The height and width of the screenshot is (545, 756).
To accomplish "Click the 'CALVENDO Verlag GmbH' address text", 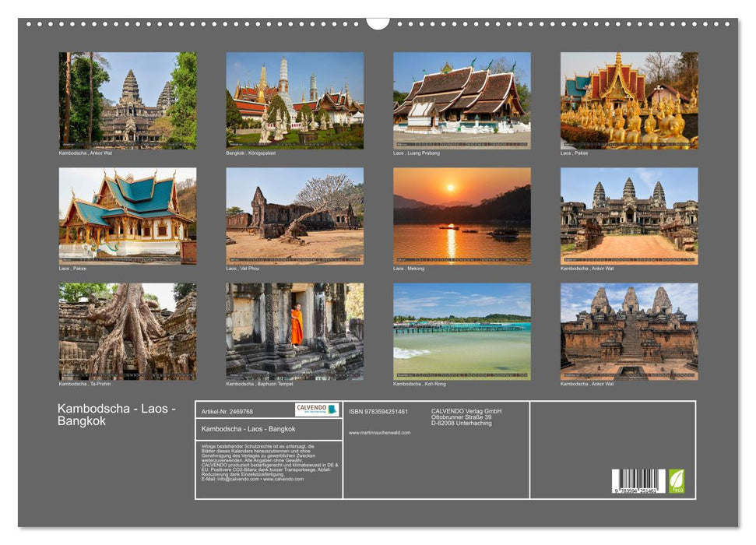I will 466,417.
